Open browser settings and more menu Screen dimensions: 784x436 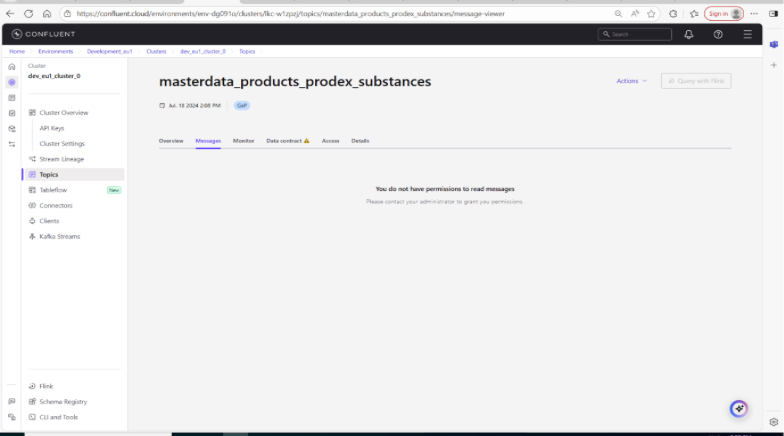pyautogui.click(x=754, y=14)
